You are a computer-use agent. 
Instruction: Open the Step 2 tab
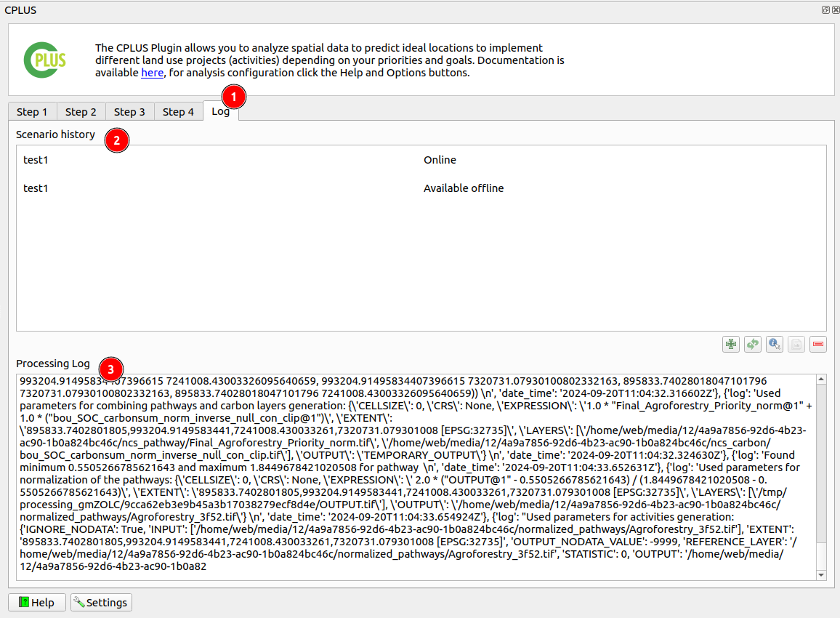point(81,112)
